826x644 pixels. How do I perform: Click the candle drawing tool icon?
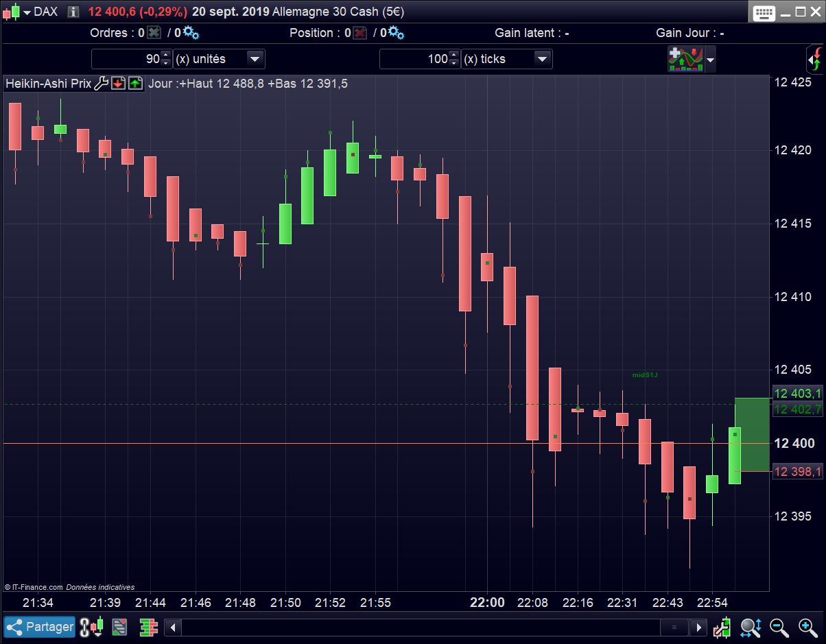(722, 627)
